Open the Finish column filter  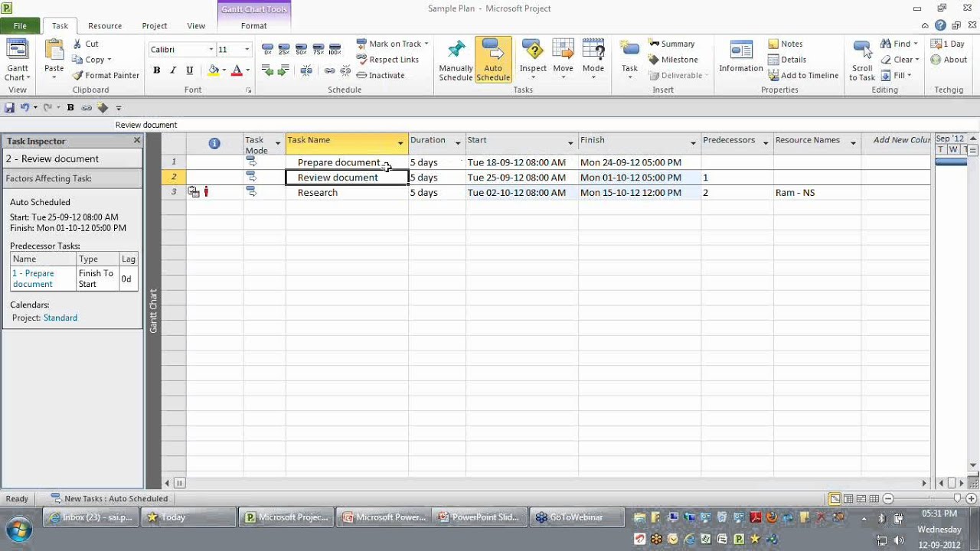(693, 143)
